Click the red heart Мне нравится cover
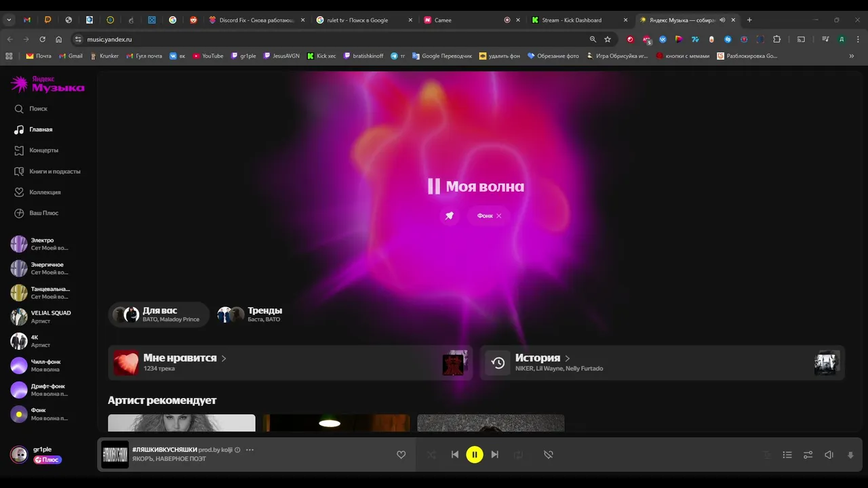 [x=126, y=363]
